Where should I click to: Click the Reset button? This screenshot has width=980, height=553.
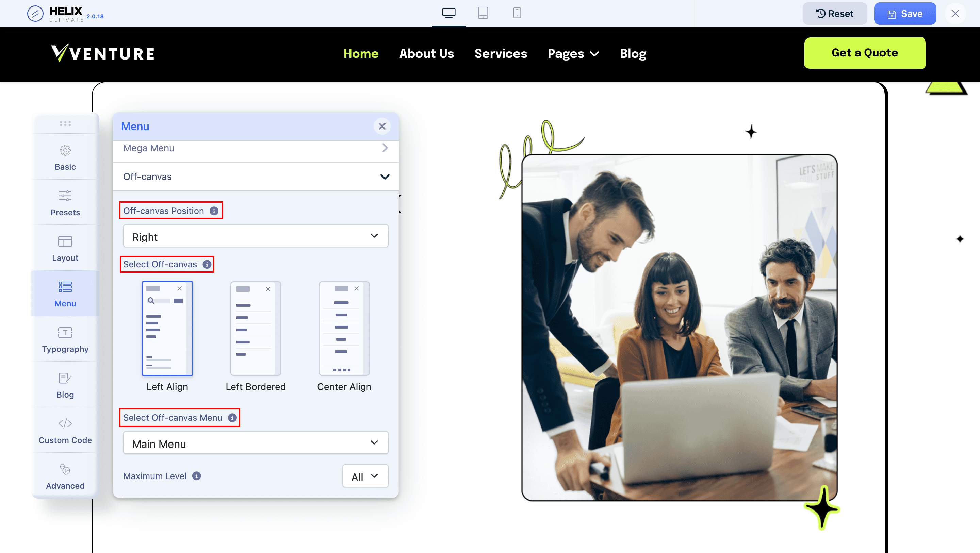pyautogui.click(x=835, y=14)
